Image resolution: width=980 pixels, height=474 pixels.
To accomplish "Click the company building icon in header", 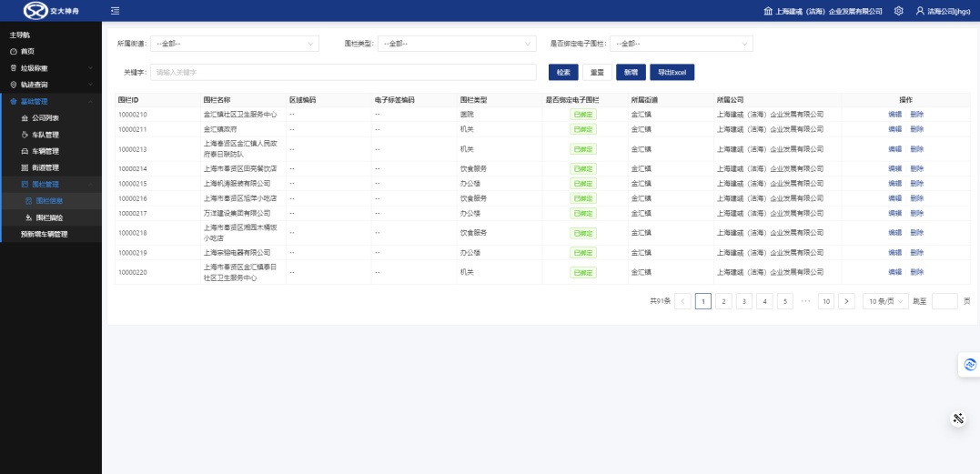I will tap(769, 11).
